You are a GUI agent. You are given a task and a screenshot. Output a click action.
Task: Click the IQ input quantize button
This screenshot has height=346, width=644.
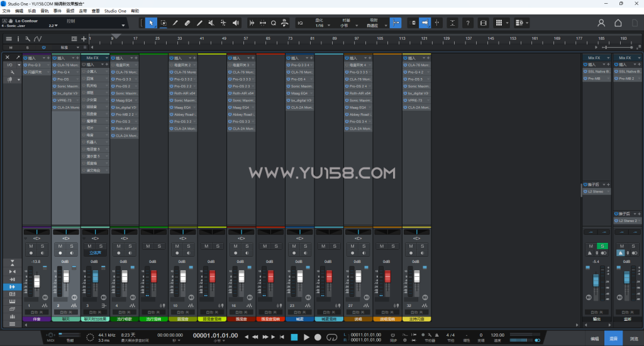coord(300,23)
